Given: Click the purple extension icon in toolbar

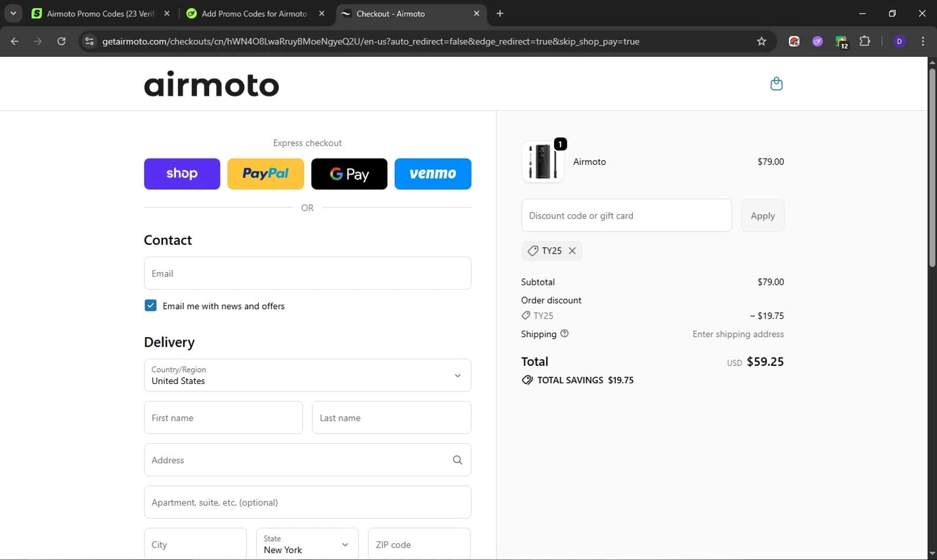Looking at the screenshot, I should click(818, 41).
